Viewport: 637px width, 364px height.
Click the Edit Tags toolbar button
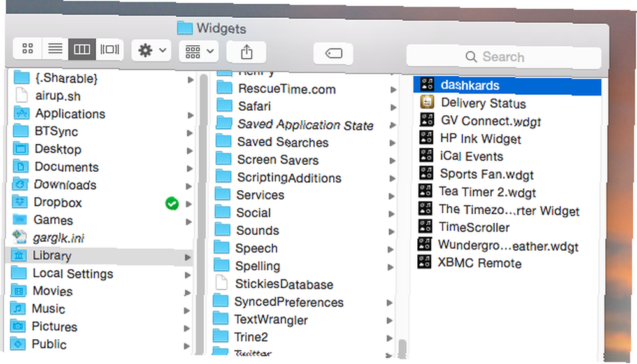pos(334,53)
